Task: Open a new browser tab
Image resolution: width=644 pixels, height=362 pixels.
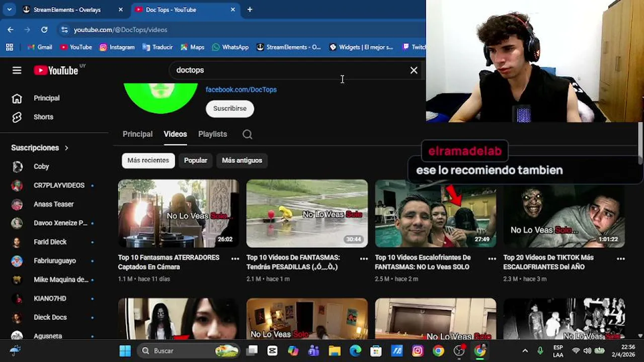Action: coord(250,10)
